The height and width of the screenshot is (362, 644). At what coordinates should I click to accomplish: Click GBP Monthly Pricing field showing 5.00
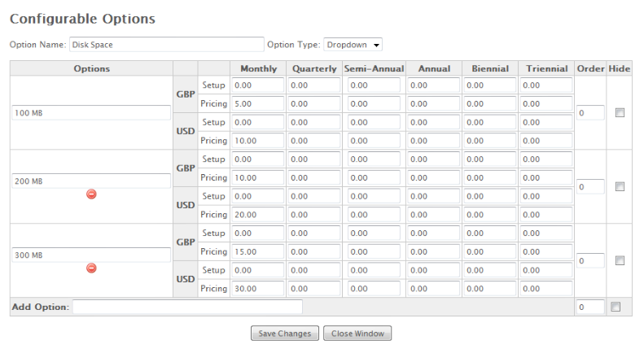point(257,104)
